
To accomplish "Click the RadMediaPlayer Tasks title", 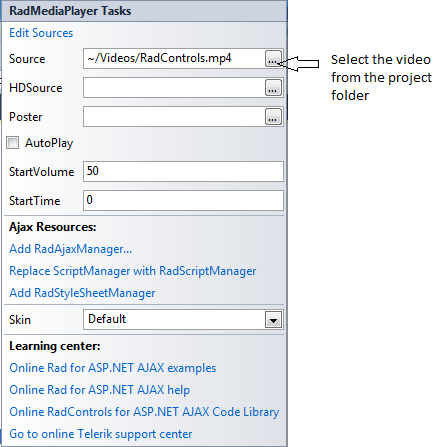I will (70, 11).
